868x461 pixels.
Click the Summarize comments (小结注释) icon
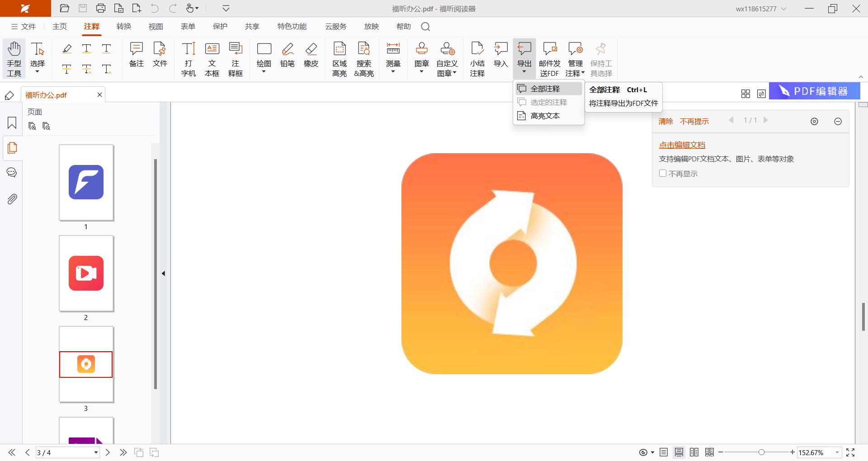coord(477,59)
